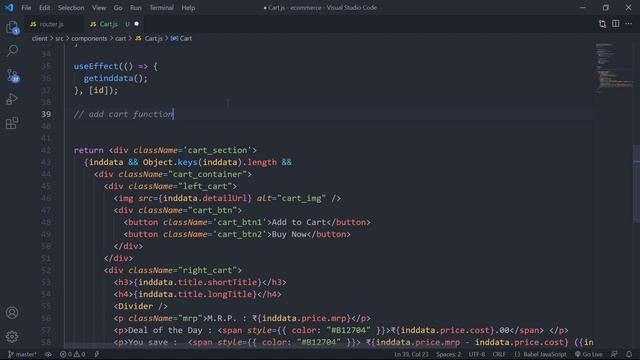Click getinddata() on line 36
Viewport: 640px width, 360px height.
116,78
